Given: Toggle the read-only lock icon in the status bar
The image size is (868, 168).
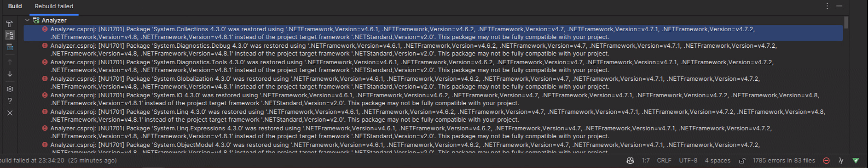Looking at the screenshot, I should 742,161.
